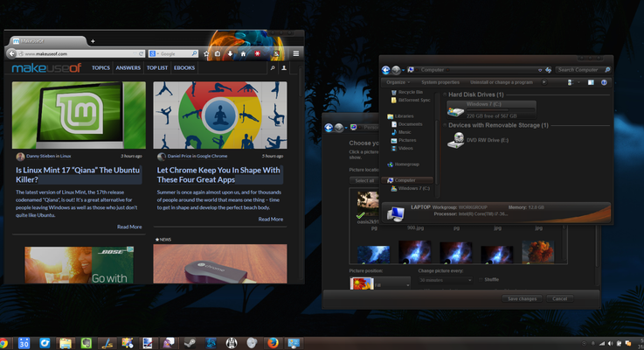Image resolution: width=644 pixels, height=350 pixels.
Task: Click Read More under Linux Mint article
Action: point(129,227)
